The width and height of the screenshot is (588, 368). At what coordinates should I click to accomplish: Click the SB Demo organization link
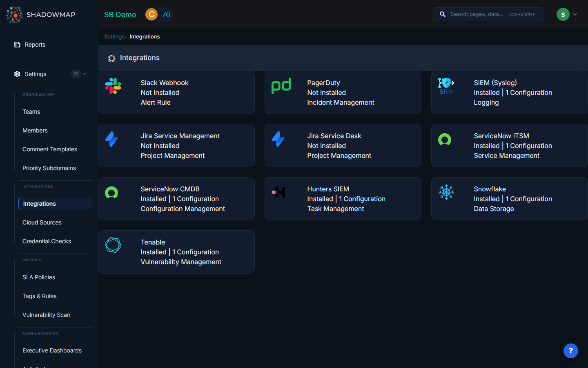[120, 14]
